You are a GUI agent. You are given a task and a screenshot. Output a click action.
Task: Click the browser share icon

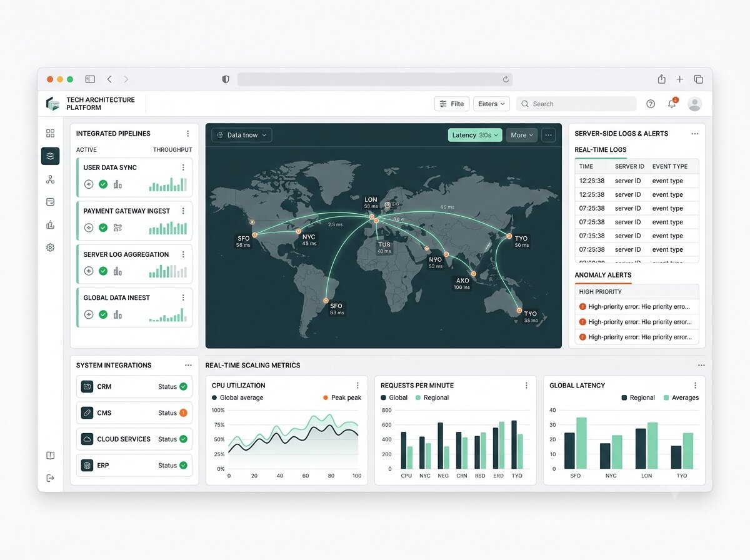tap(661, 79)
